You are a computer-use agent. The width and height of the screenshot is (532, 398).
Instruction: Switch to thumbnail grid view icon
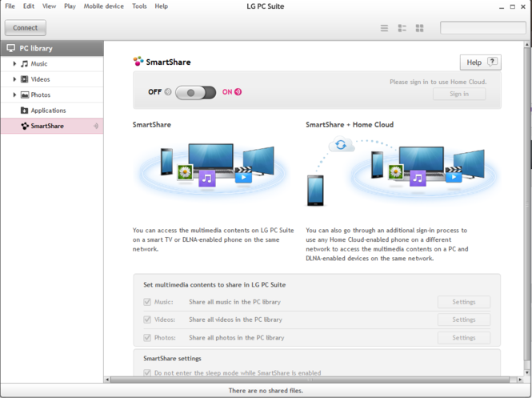[420, 28]
